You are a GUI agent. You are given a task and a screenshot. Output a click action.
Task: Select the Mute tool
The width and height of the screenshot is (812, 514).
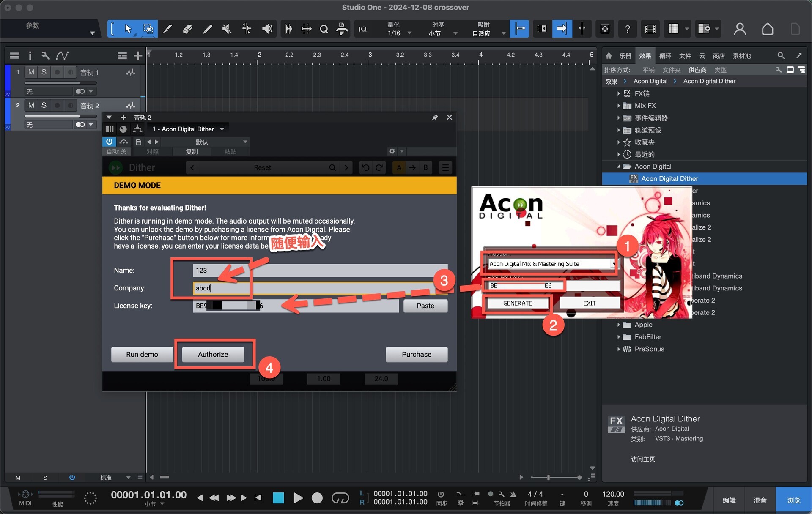click(x=227, y=29)
